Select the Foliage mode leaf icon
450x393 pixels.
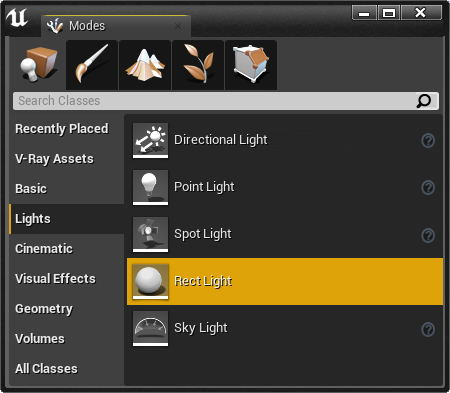click(x=198, y=65)
